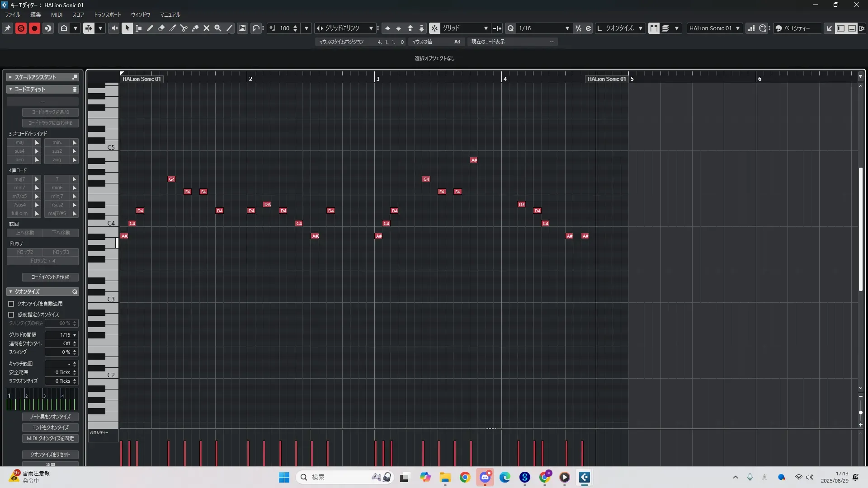Toggle the snap grid button
The width and height of the screenshot is (868, 488).
[x=434, y=28]
